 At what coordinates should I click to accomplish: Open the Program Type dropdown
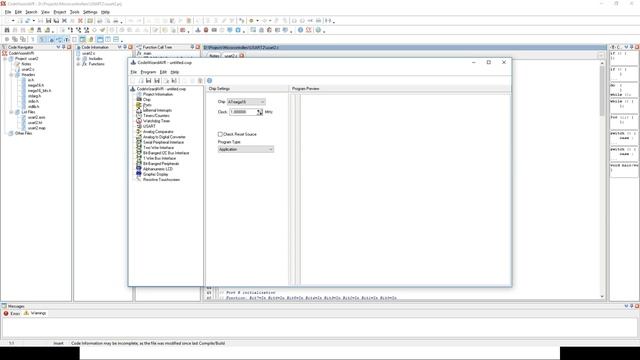pyautogui.click(x=246, y=149)
